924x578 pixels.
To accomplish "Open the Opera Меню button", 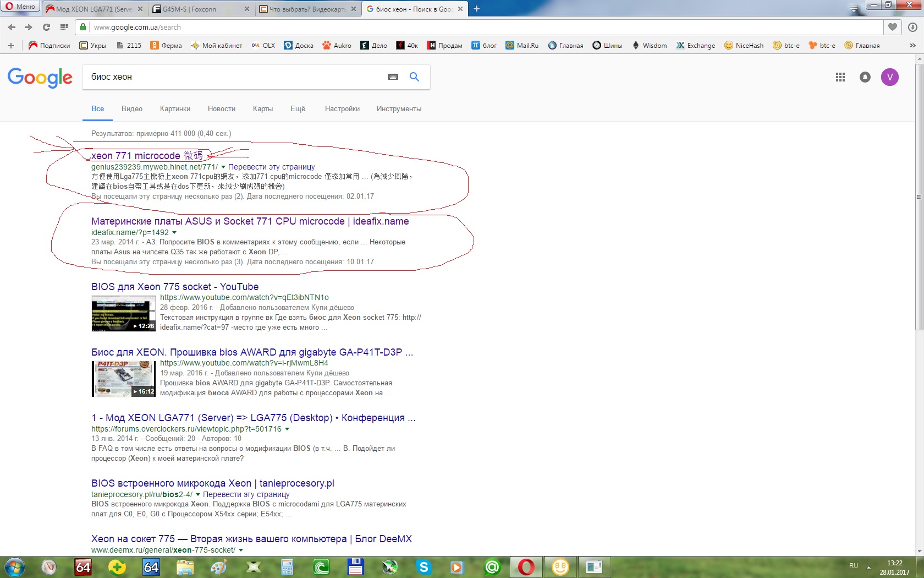I will click(x=20, y=7).
